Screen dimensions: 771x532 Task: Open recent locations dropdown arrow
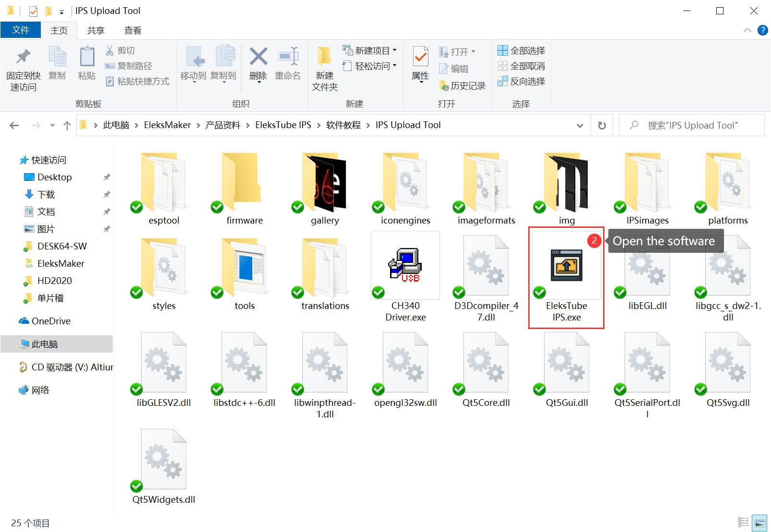coord(52,126)
